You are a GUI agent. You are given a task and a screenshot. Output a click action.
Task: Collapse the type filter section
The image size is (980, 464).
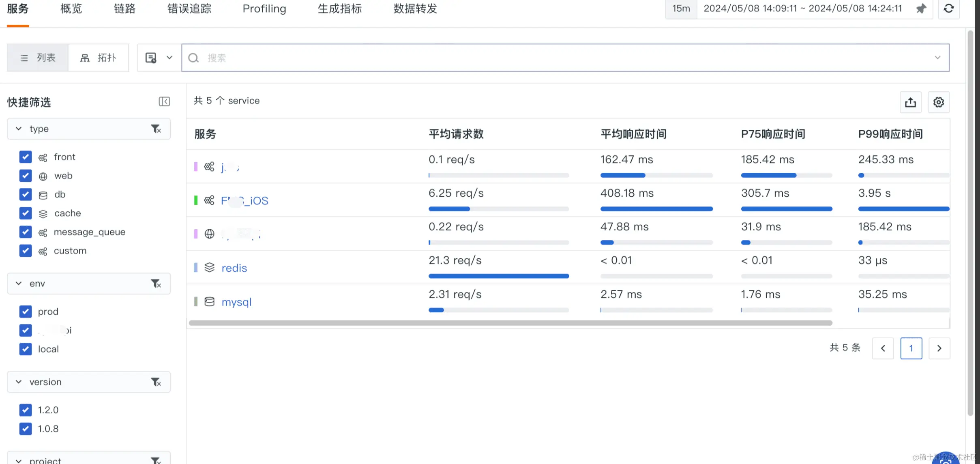click(x=19, y=129)
